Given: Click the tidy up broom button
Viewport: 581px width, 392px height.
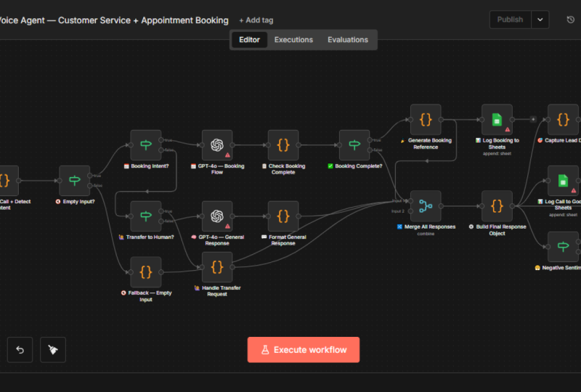Looking at the screenshot, I should point(53,350).
